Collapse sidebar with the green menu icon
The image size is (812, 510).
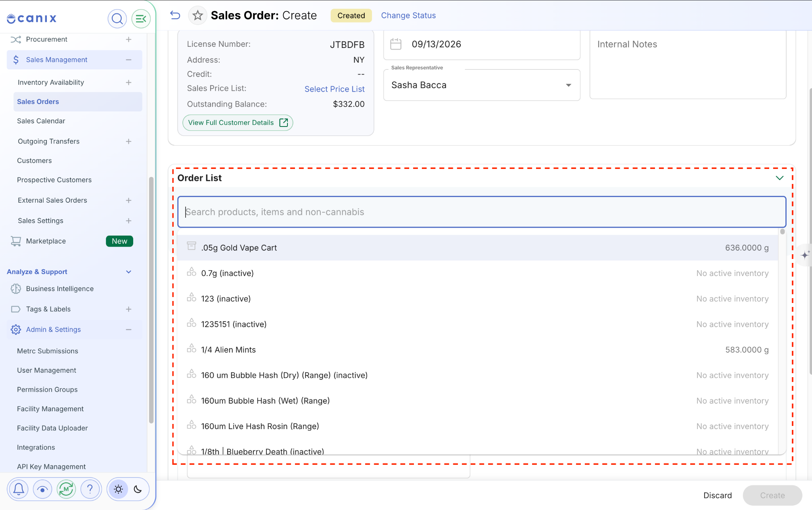[x=141, y=19]
